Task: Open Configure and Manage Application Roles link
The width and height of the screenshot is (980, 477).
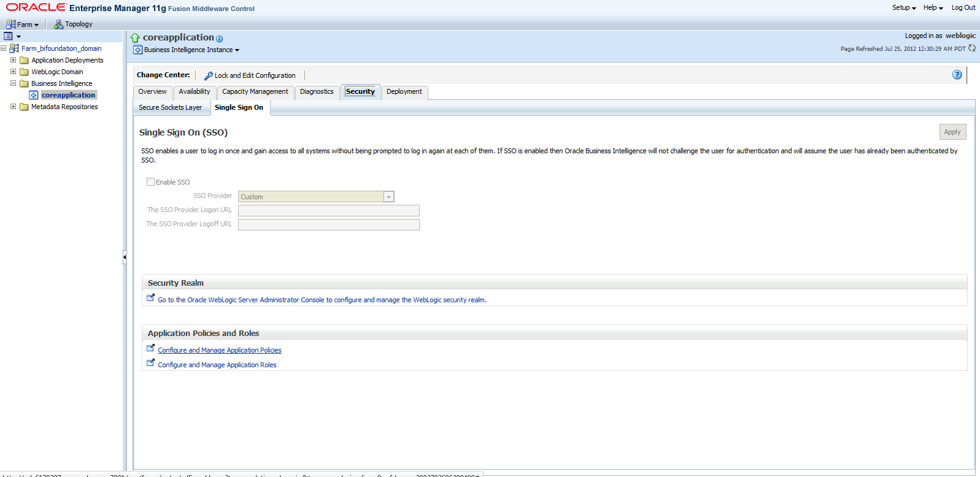Action: point(217,365)
